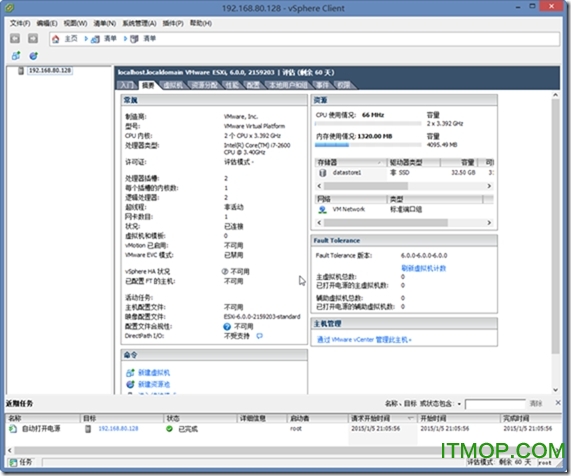Click main panel scroll down arrow

(x=555, y=390)
